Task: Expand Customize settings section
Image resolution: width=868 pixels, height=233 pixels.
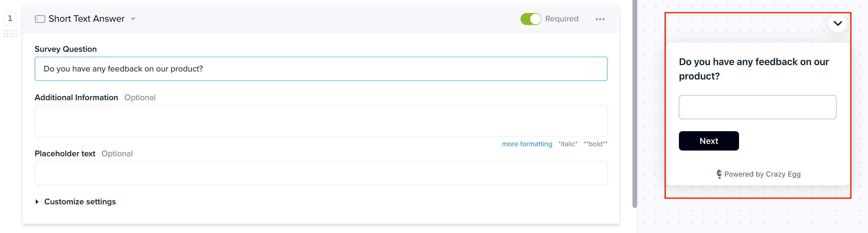Action: (80, 202)
